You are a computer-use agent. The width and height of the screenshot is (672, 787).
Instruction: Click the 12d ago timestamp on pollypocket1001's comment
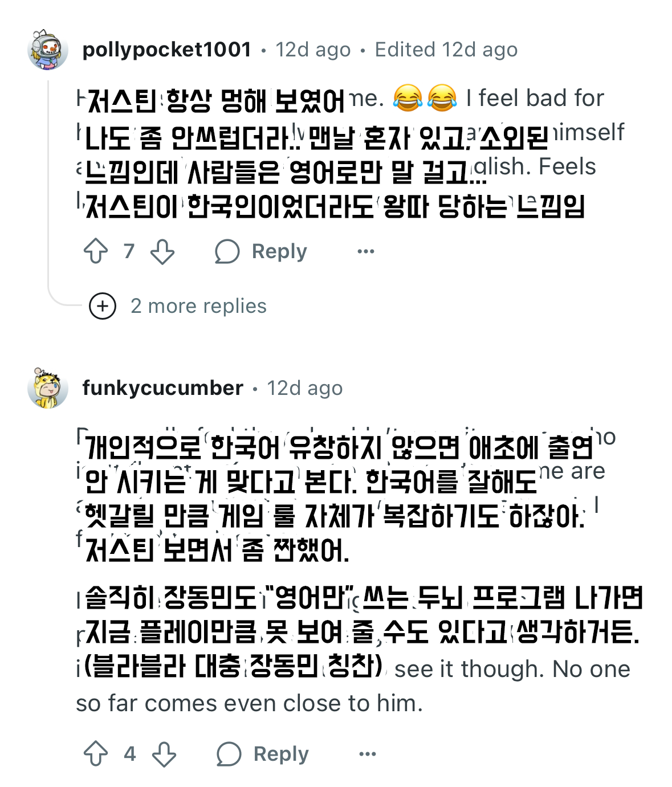click(x=313, y=50)
